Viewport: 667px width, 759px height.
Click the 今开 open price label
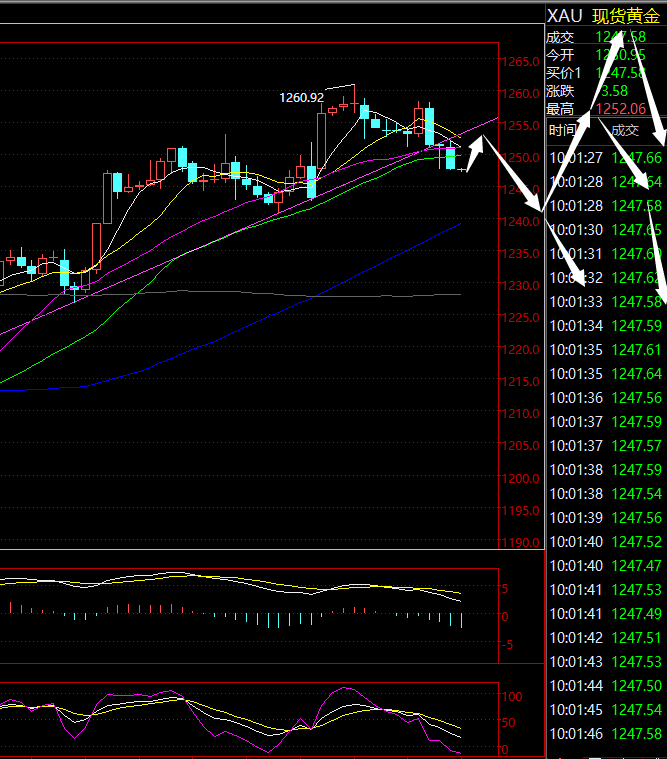[560, 55]
